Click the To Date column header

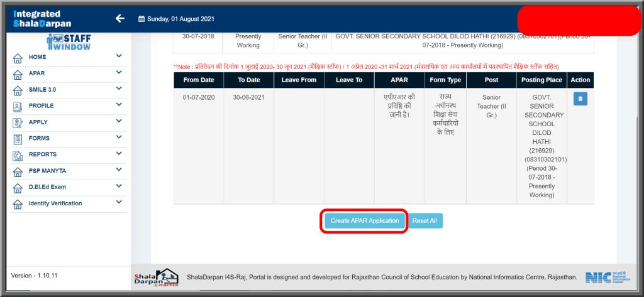coord(249,80)
